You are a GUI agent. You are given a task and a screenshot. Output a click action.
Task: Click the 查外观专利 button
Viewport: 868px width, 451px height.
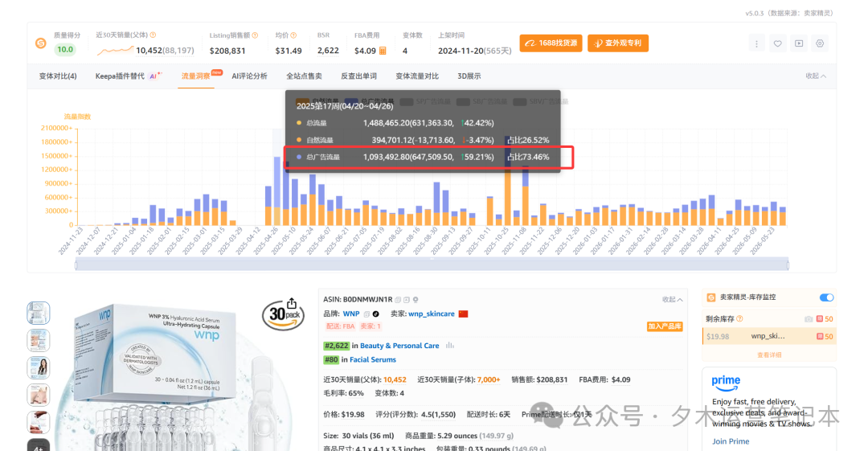click(618, 43)
